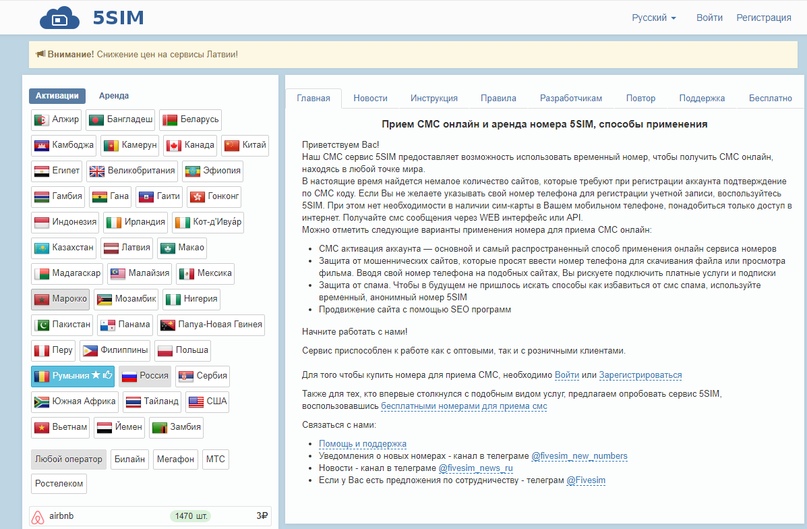Choose the Kazakhstan flag country button

pyautogui.click(x=65, y=248)
